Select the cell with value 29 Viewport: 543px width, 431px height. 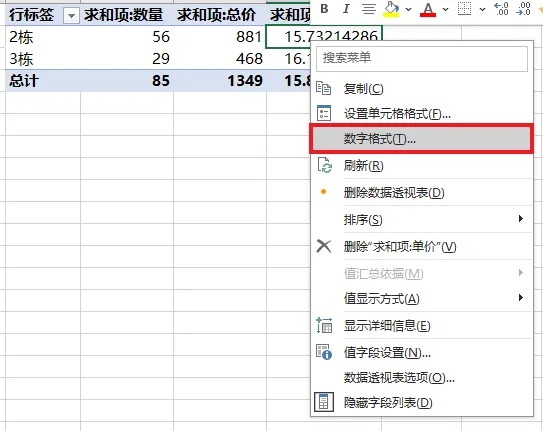click(x=127, y=59)
